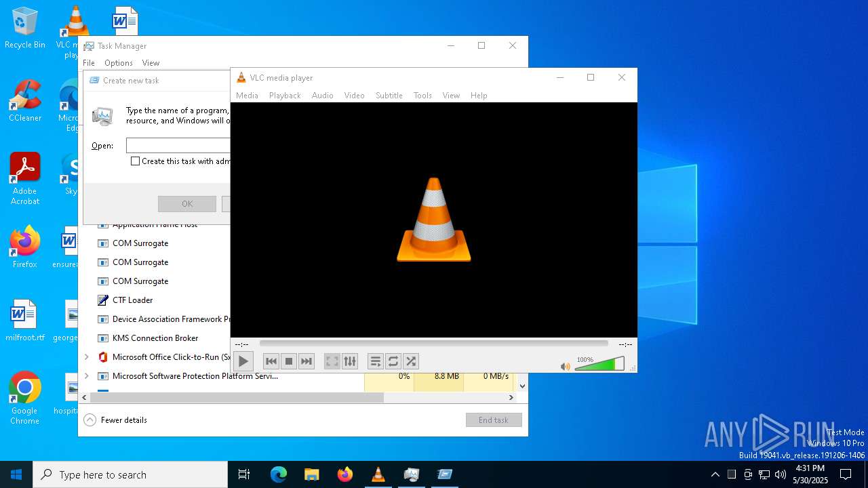Open VLC Media menu

tap(247, 96)
